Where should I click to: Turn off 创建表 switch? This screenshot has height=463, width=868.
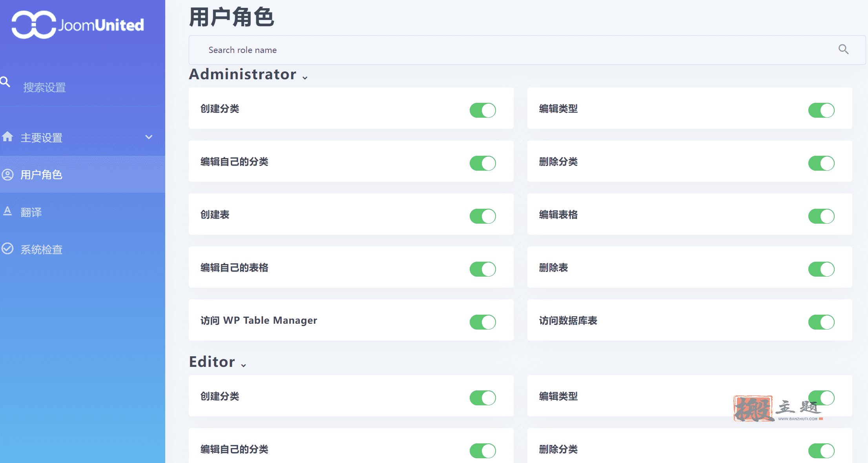pos(483,216)
